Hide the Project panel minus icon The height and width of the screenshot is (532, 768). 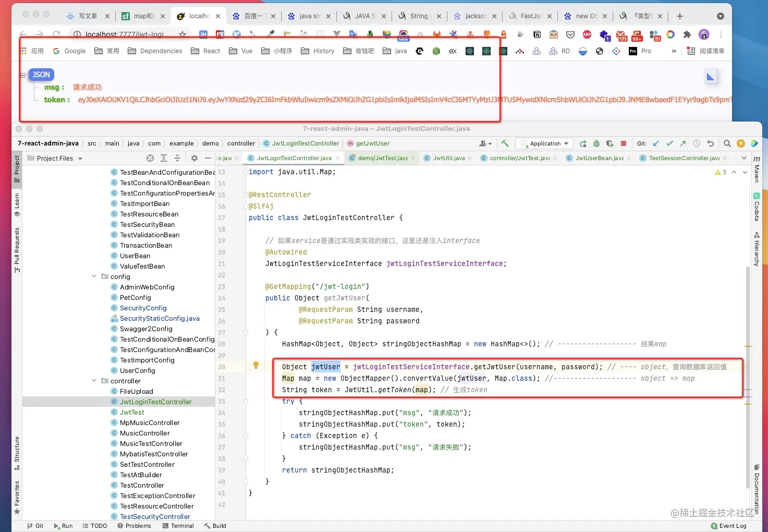(208, 158)
